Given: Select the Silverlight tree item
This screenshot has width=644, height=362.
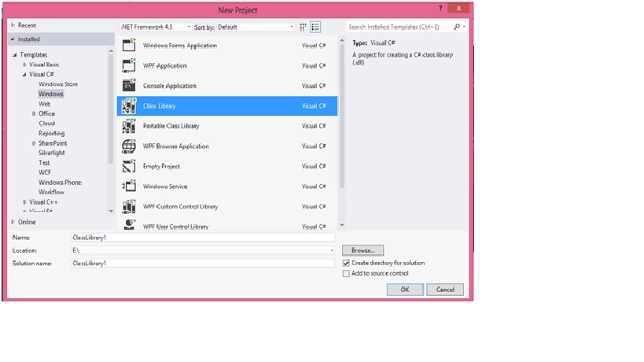Looking at the screenshot, I should 51,153.
